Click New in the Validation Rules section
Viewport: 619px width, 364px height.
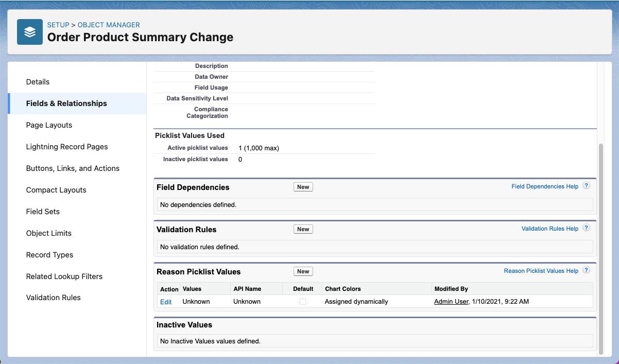[303, 229]
